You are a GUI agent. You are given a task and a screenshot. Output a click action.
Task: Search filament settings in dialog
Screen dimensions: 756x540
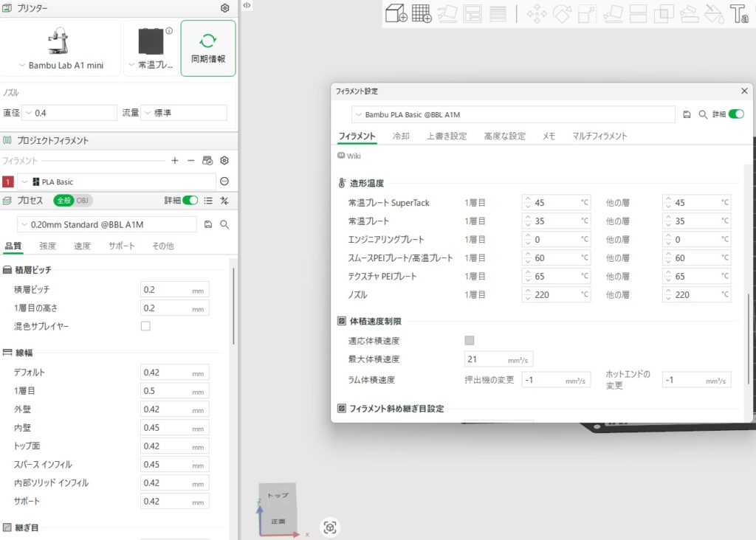pos(703,114)
